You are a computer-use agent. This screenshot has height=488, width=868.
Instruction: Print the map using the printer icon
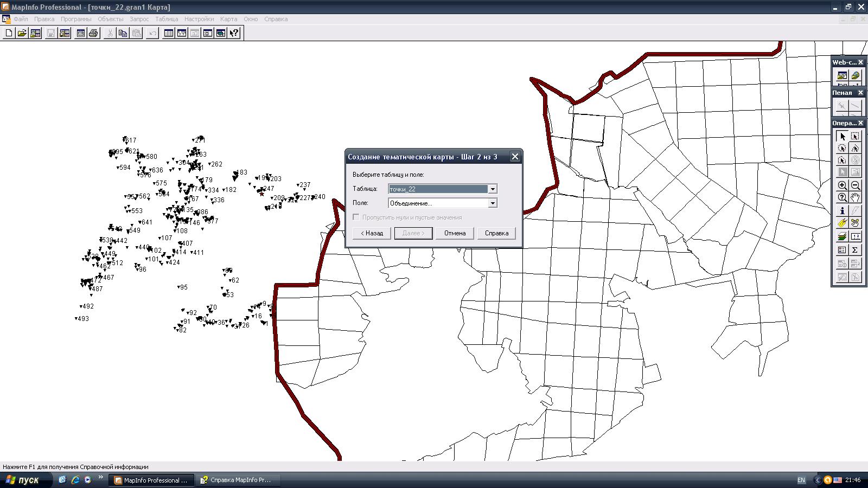coord(93,33)
